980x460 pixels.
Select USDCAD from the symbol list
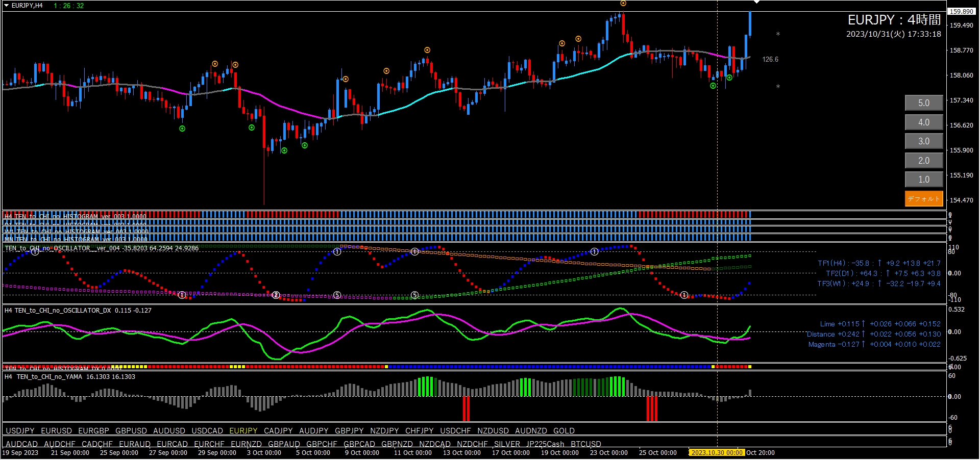point(207,431)
